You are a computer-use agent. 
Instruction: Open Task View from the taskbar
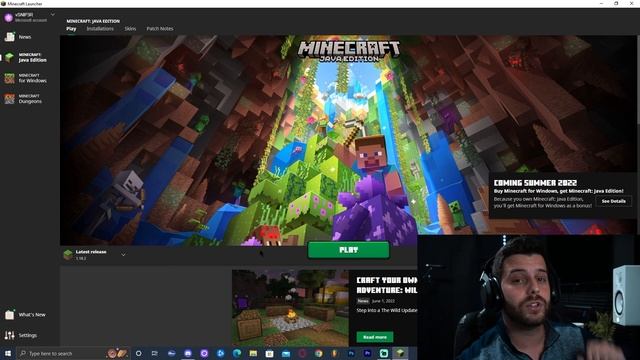tap(155, 353)
